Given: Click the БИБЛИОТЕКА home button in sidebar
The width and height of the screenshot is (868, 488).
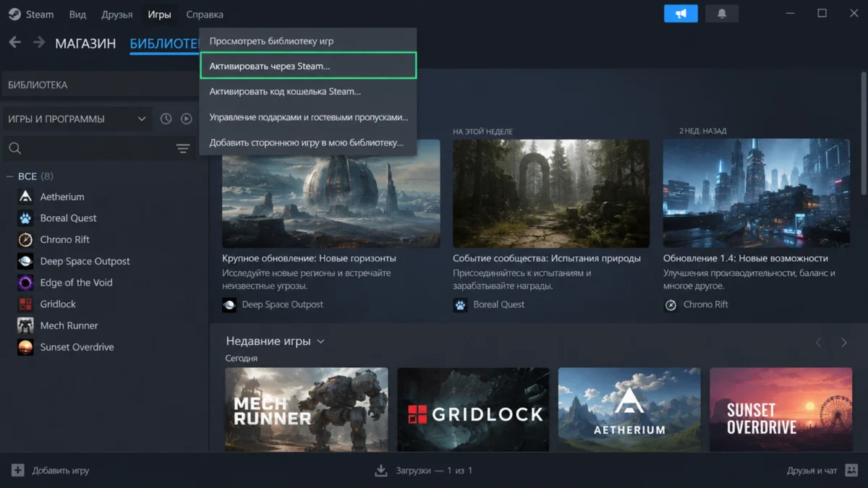Looking at the screenshot, I should [100, 85].
